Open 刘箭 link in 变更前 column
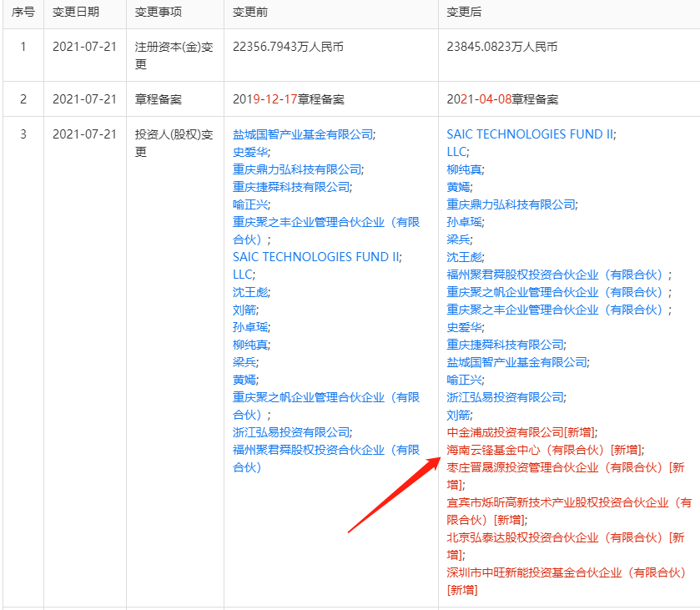Screen dimensions: 700x610 pos(244,310)
